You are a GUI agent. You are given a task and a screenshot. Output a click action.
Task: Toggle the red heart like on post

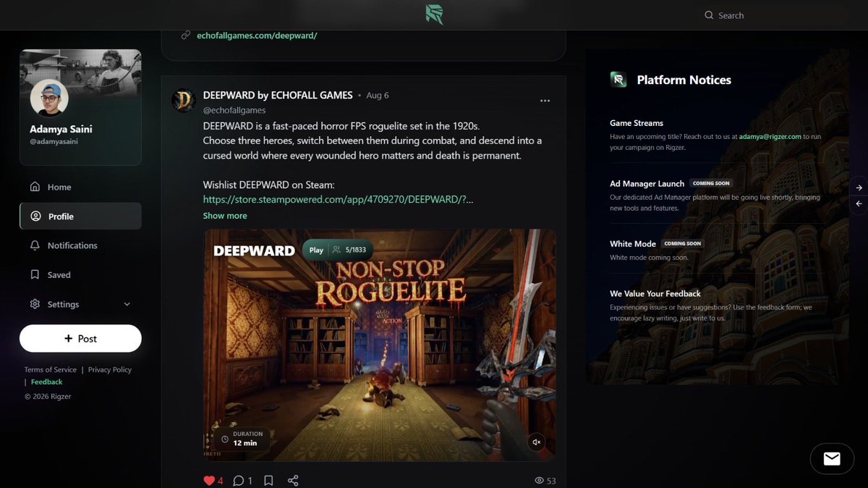pos(209,480)
